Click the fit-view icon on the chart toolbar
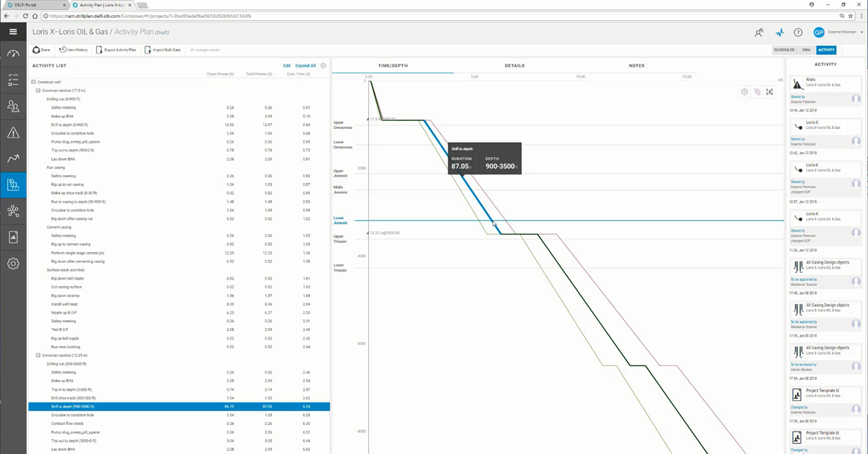868x454 pixels. (x=769, y=92)
